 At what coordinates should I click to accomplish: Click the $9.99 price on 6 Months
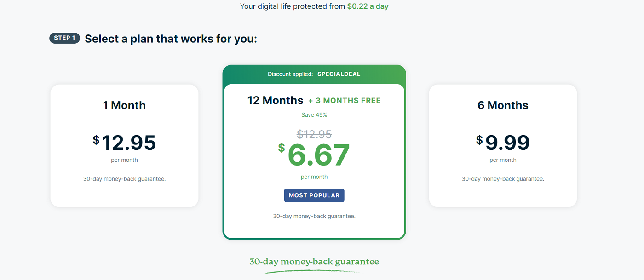coord(503,143)
